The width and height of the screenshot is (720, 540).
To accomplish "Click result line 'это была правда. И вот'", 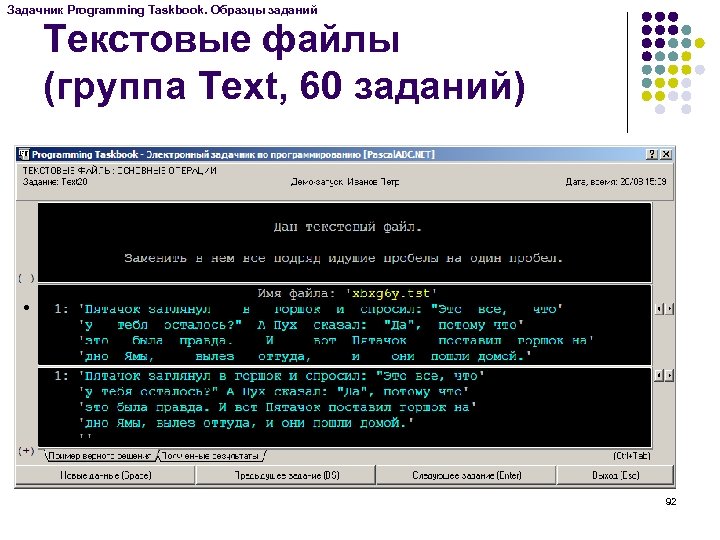I will [x=278, y=407].
